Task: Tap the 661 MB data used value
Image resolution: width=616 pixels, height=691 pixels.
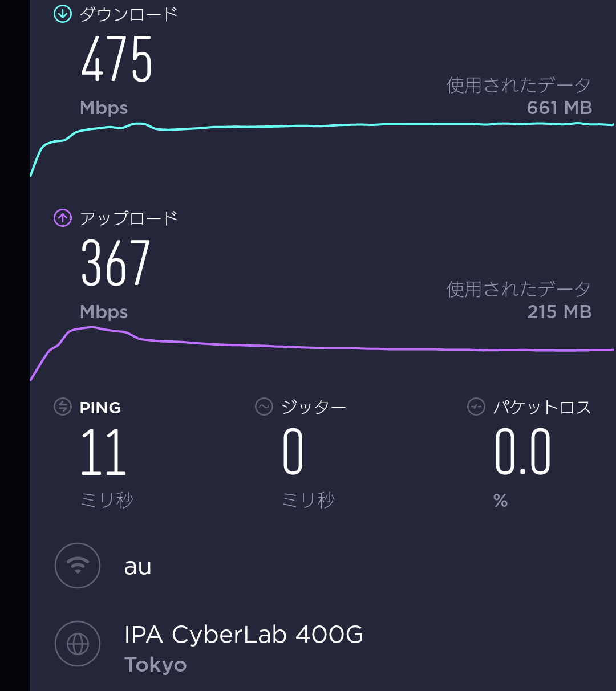Action: click(x=559, y=108)
